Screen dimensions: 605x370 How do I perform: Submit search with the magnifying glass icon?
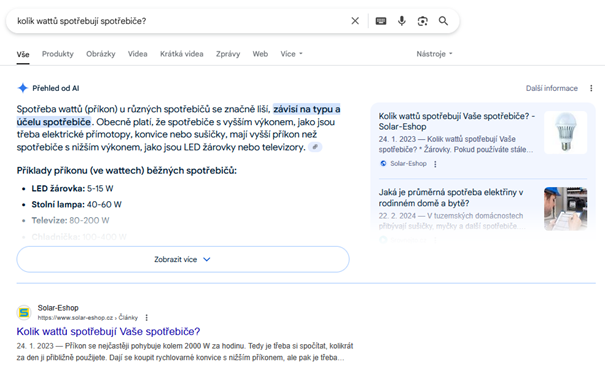point(443,21)
